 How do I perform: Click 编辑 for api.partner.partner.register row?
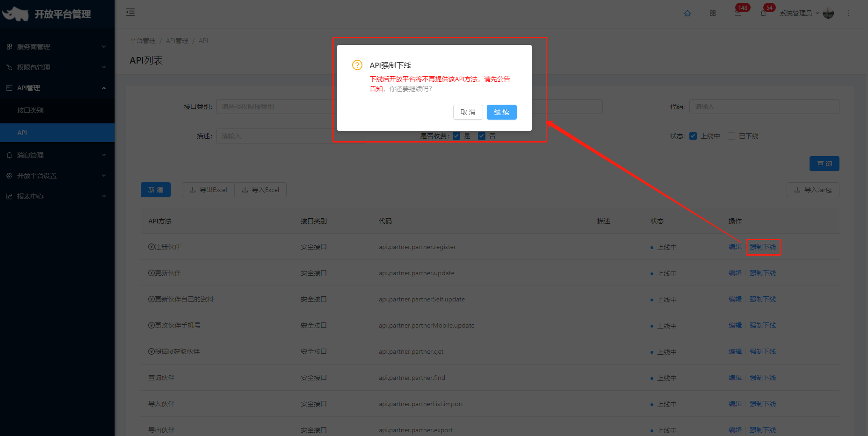click(x=735, y=247)
